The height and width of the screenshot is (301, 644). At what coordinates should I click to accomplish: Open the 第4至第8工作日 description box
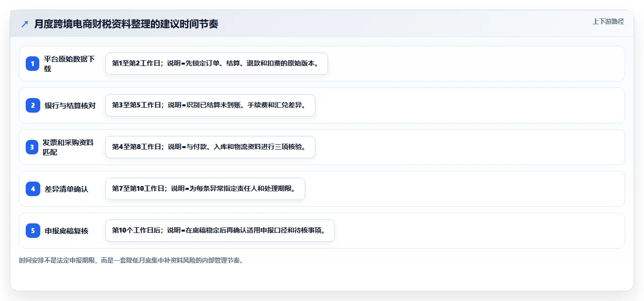pyautogui.click(x=210, y=147)
